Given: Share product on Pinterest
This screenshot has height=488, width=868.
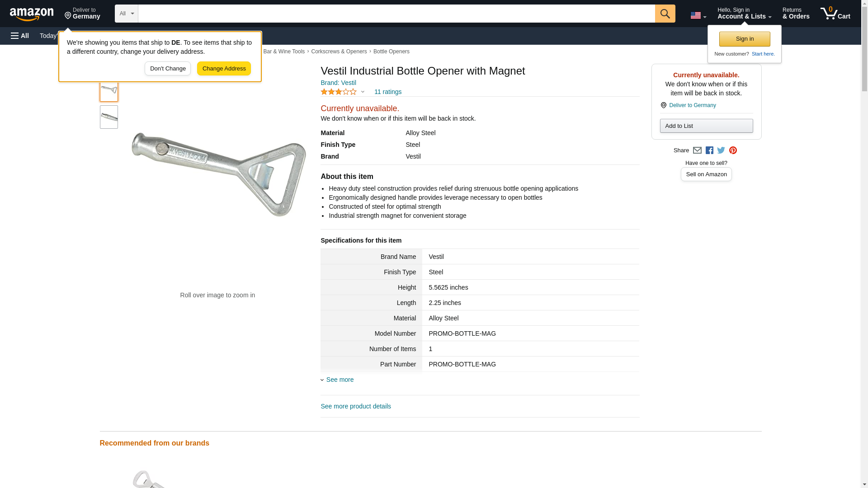Looking at the screenshot, I should point(733,150).
